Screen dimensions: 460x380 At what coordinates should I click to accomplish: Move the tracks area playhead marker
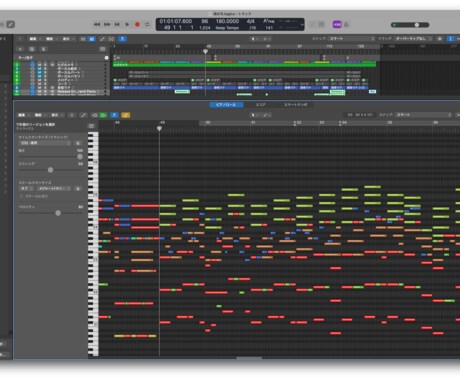(206, 51)
